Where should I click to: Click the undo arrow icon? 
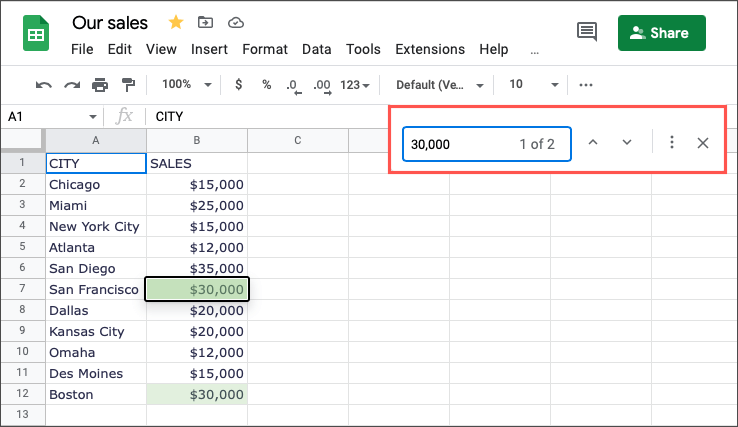pos(44,85)
